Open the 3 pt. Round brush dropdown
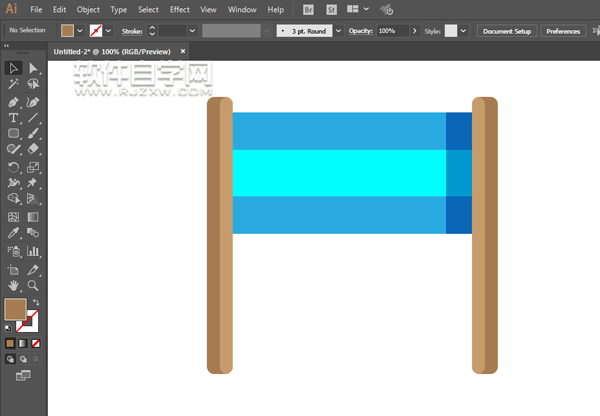Viewport: 600px width, 416px height. point(338,31)
